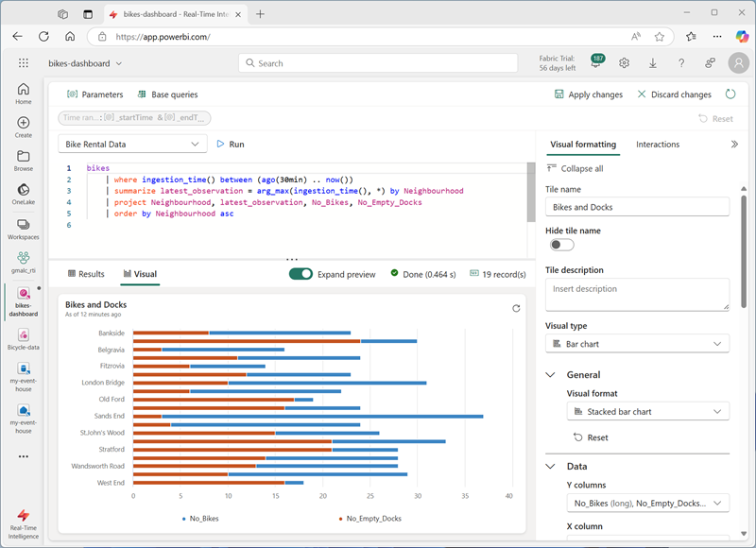Open Real-Time Intelligence experience switcher
This screenshot has height=548, width=756.
click(x=23, y=523)
